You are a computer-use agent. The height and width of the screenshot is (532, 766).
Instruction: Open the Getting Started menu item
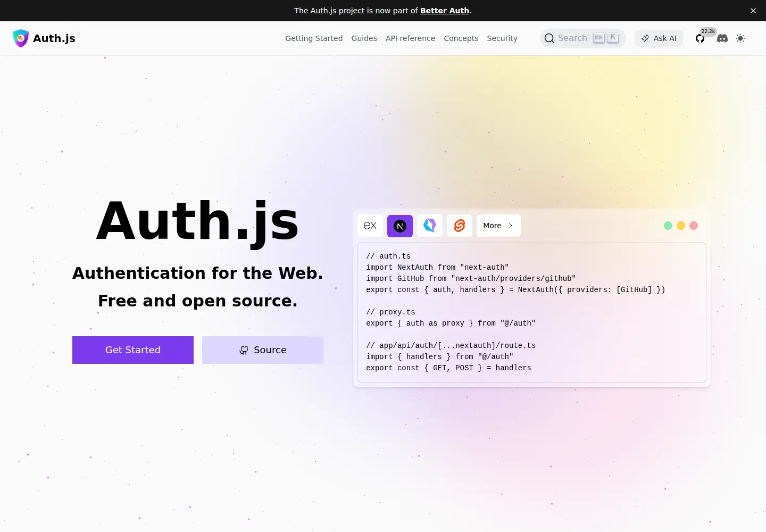click(x=314, y=38)
